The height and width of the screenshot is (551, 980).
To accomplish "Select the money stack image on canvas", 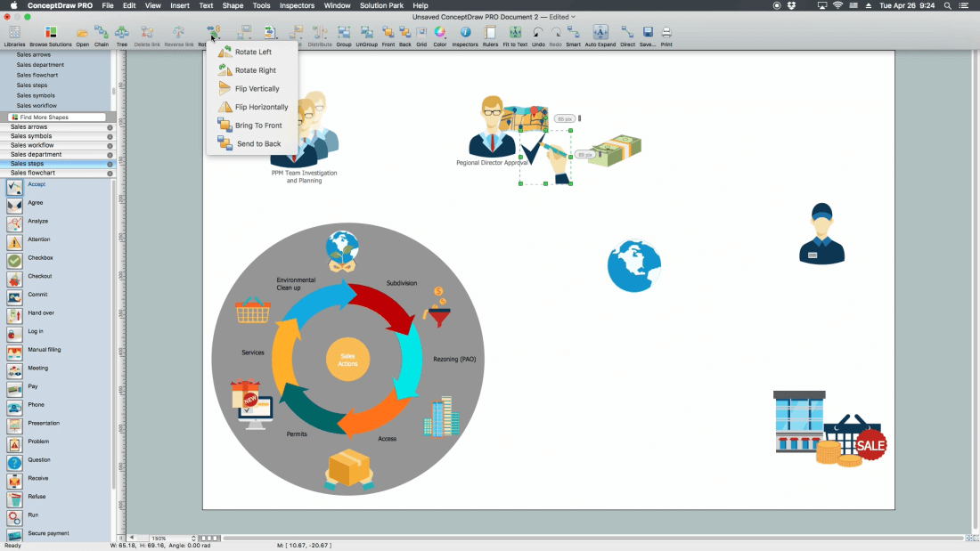I will click(615, 150).
